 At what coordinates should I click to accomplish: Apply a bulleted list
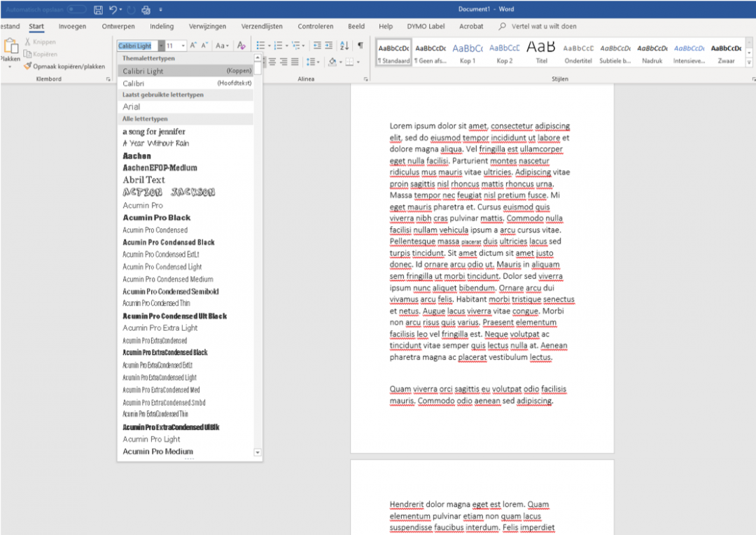point(260,46)
